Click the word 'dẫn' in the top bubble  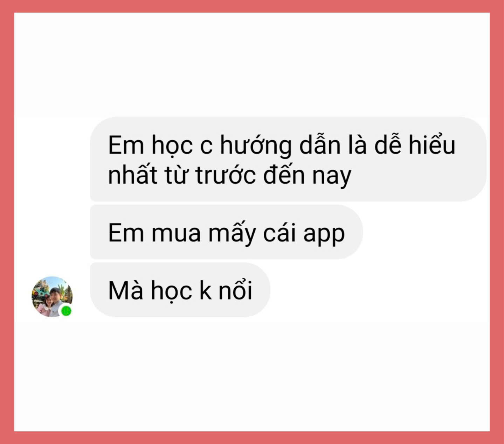[319, 145]
